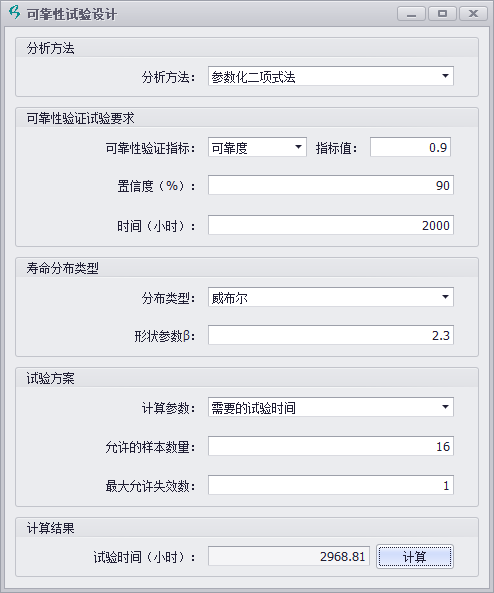The image size is (494, 593).
Task: Click the green app icon in title bar
Action: (14, 12)
